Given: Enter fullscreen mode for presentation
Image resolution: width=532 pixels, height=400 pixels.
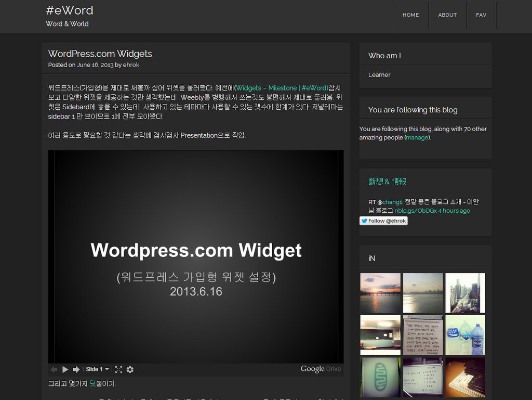Looking at the screenshot, I should [x=118, y=369].
